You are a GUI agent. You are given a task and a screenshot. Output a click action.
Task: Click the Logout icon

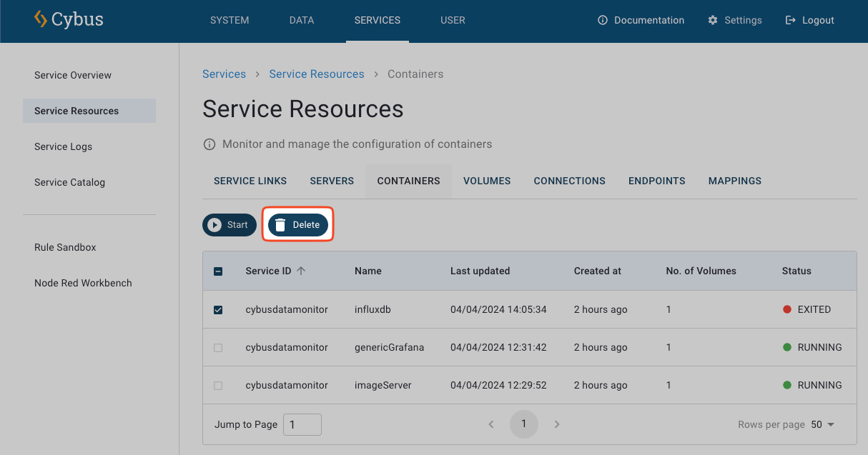[790, 21]
